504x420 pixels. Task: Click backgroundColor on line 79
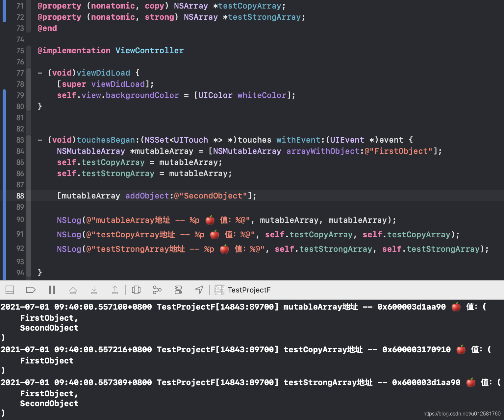coord(142,95)
